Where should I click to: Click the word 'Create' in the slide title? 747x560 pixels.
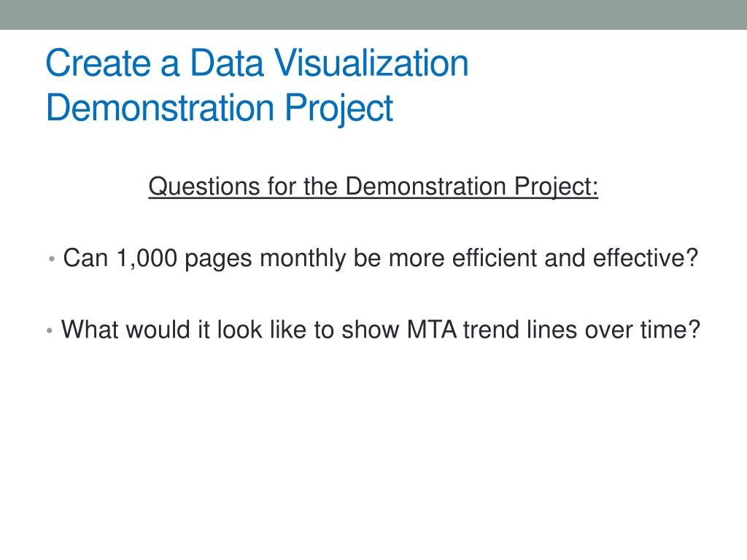coord(98,63)
